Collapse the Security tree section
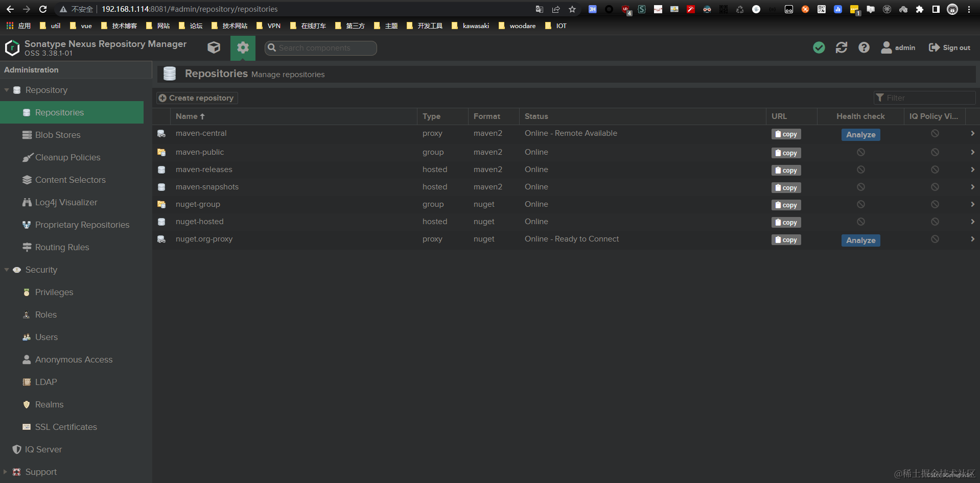 coord(7,270)
